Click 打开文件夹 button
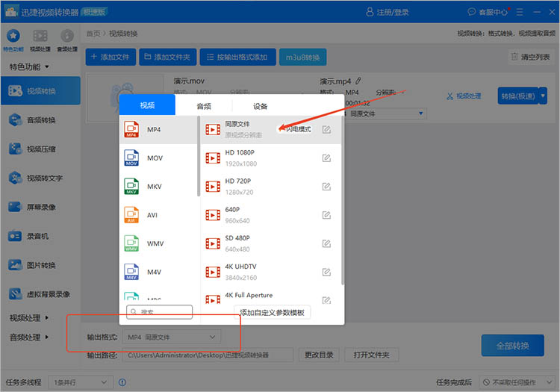This screenshot has width=560, height=392. coord(371,355)
